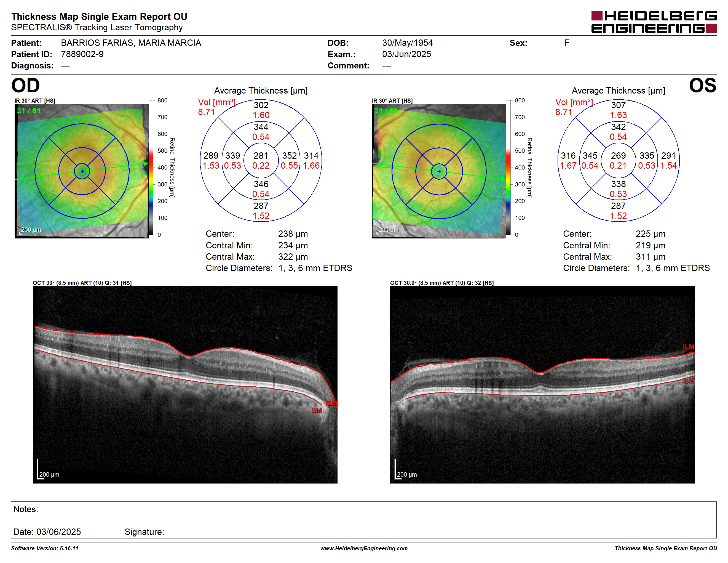Click the OS retina thickness color scale bar

pyautogui.click(x=508, y=168)
